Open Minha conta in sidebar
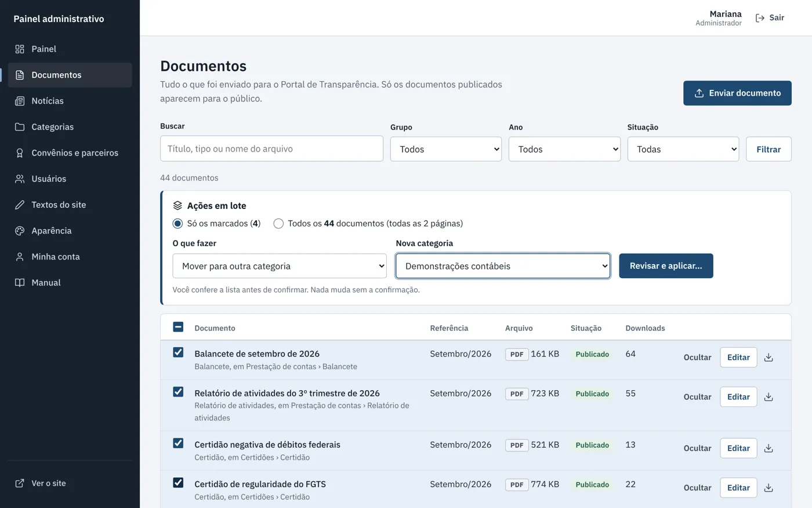Screen dimensions: 812x508 click(70, 257)
